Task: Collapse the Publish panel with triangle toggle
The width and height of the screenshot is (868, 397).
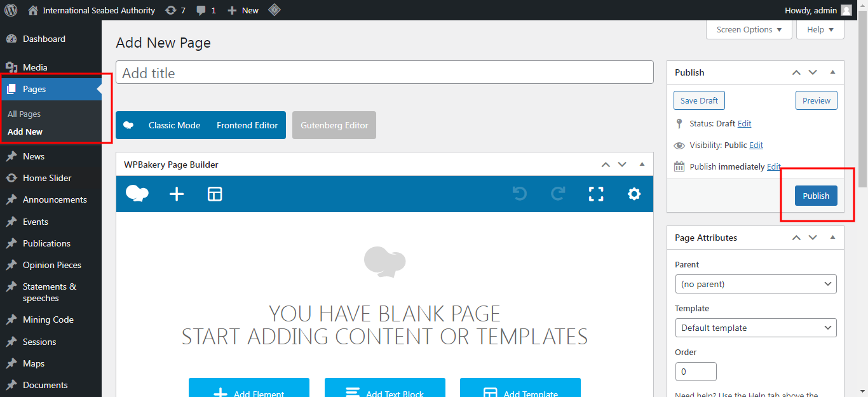Action: (832, 72)
